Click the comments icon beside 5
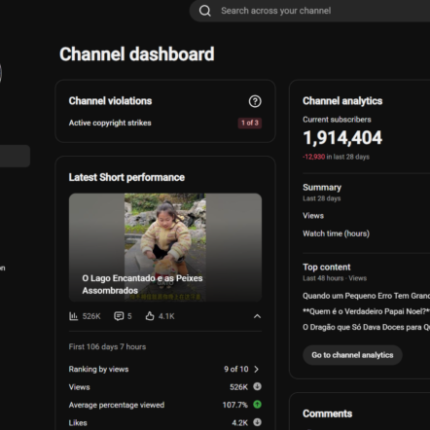 point(119,316)
